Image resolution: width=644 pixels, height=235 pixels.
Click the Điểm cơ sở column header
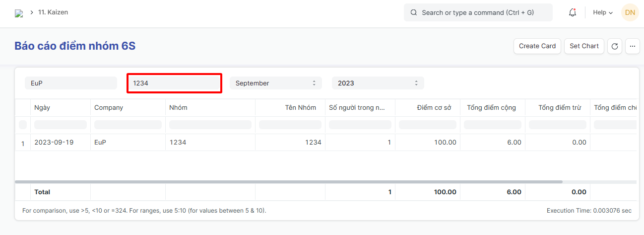[x=434, y=108]
